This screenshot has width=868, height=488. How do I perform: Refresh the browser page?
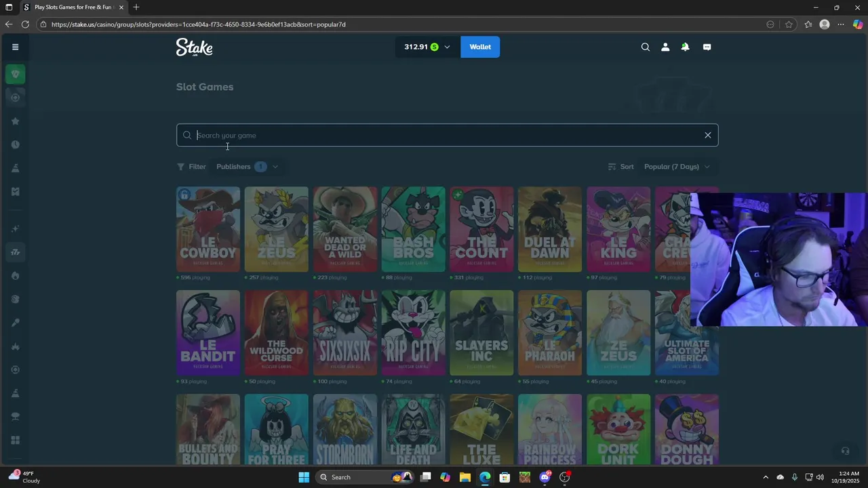pos(25,24)
